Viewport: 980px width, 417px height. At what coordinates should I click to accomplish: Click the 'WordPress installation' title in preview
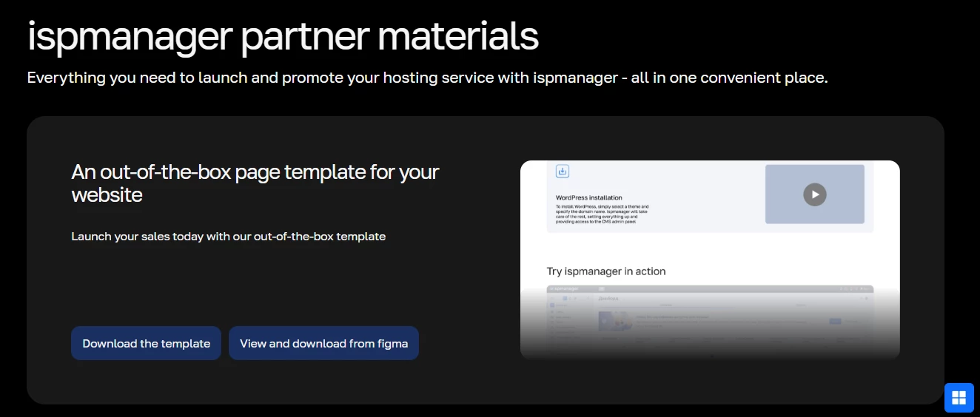589,198
